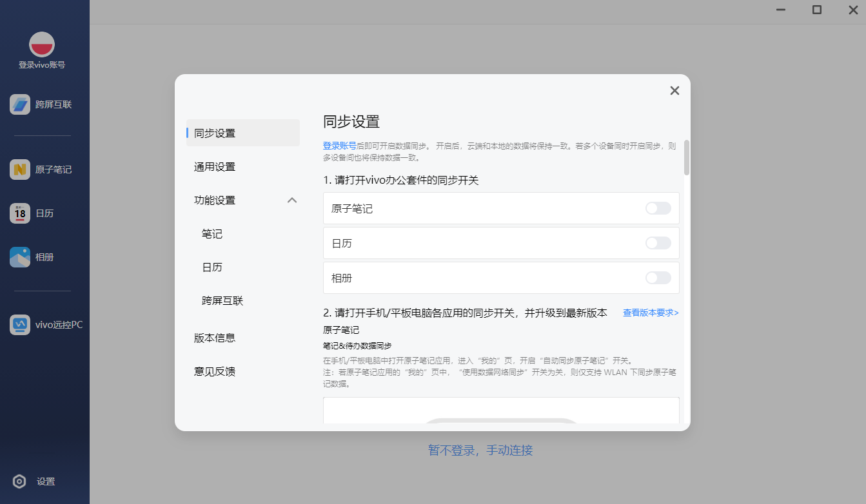Image resolution: width=866 pixels, height=504 pixels.
Task: Toggle 相册 sync switch
Action: pyautogui.click(x=658, y=278)
